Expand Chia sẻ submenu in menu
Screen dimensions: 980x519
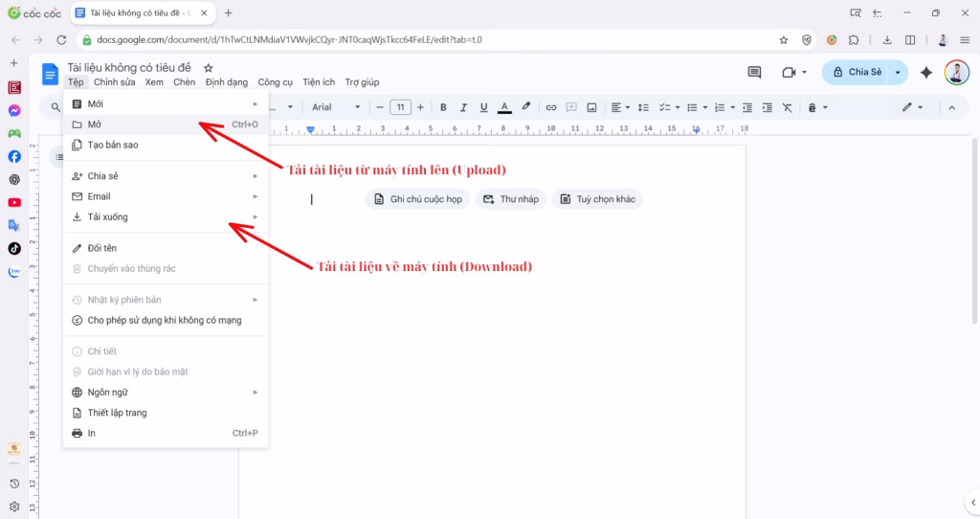click(255, 175)
